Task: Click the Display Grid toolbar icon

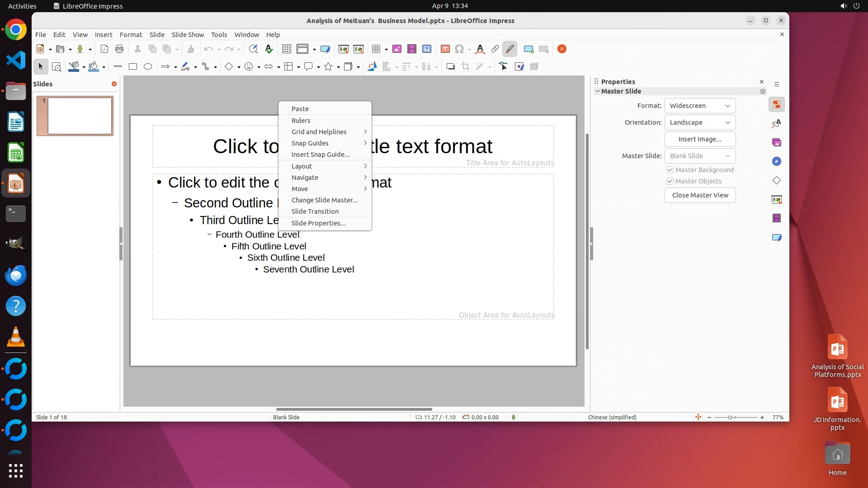Action: (x=286, y=49)
